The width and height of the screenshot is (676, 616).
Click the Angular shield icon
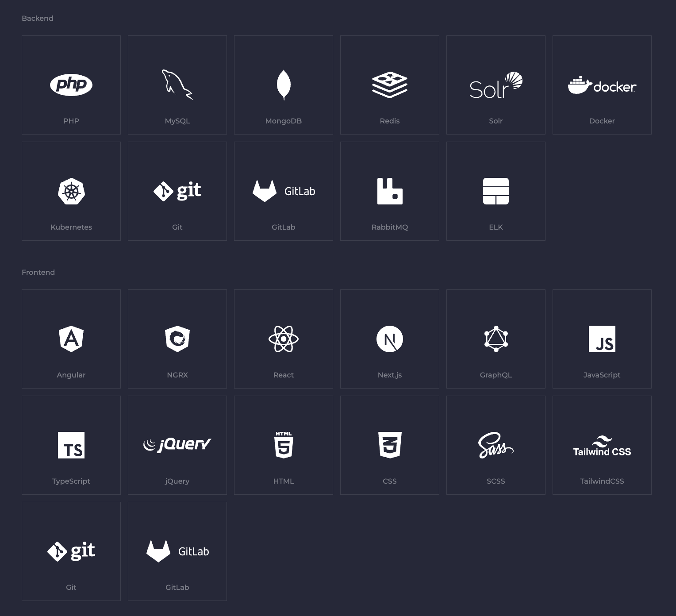click(71, 339)
